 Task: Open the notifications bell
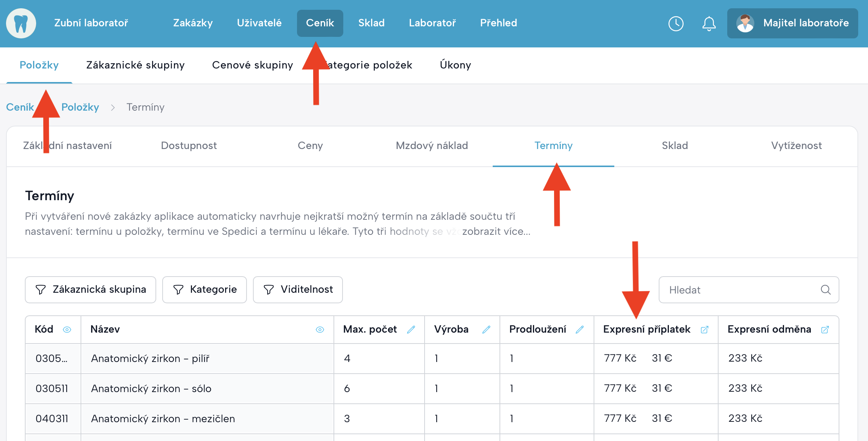coord(709,23)
